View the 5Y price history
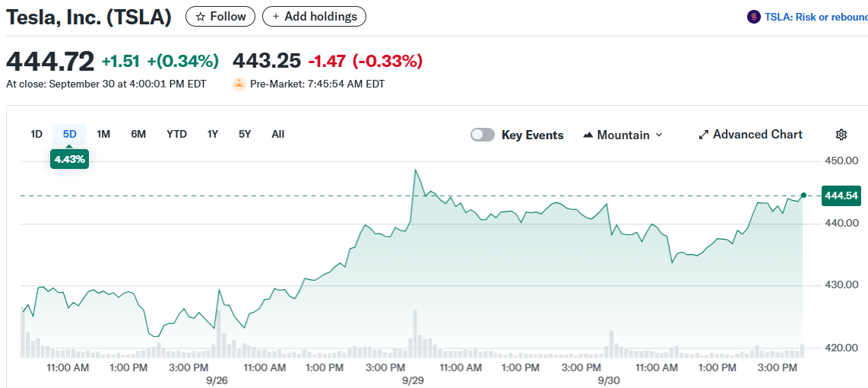This screenshot has width=868, height=388. pos(245,135)
